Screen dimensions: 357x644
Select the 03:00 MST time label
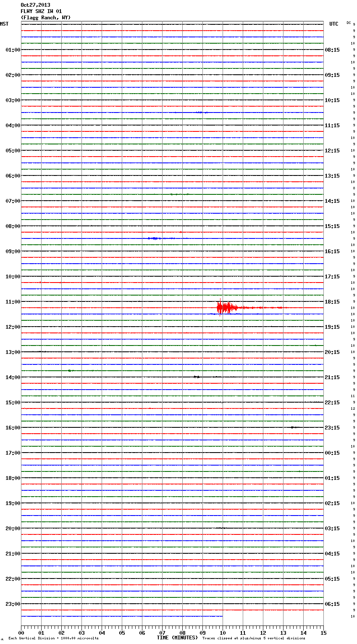tap(13, 100)
